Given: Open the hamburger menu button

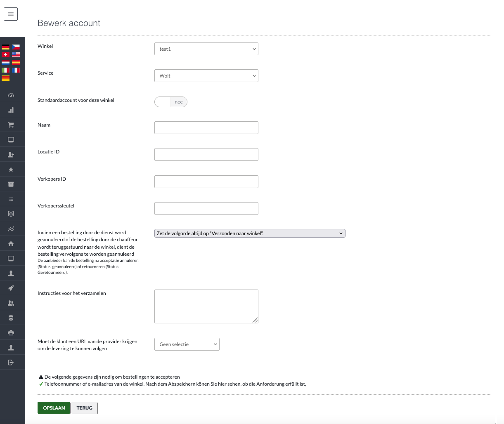Looking at the screenshot, I should point(11,14).
